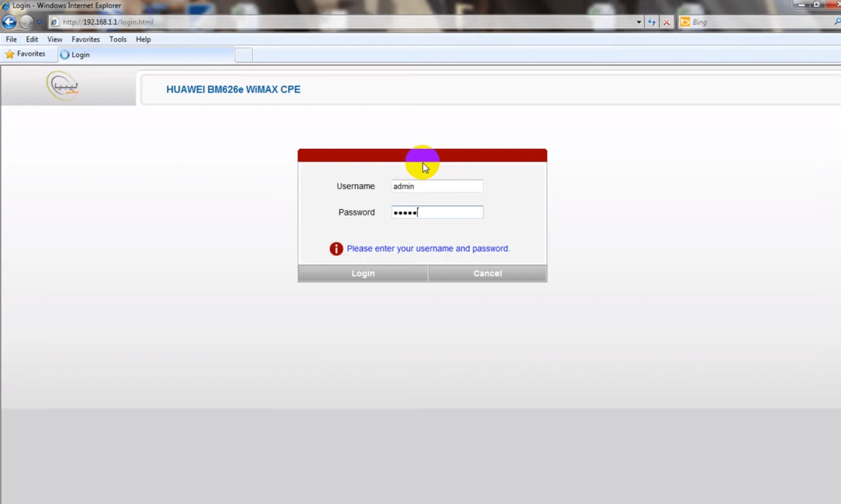Click the browser Back arrow button
841x504 pixels.
tap(9, 22)
